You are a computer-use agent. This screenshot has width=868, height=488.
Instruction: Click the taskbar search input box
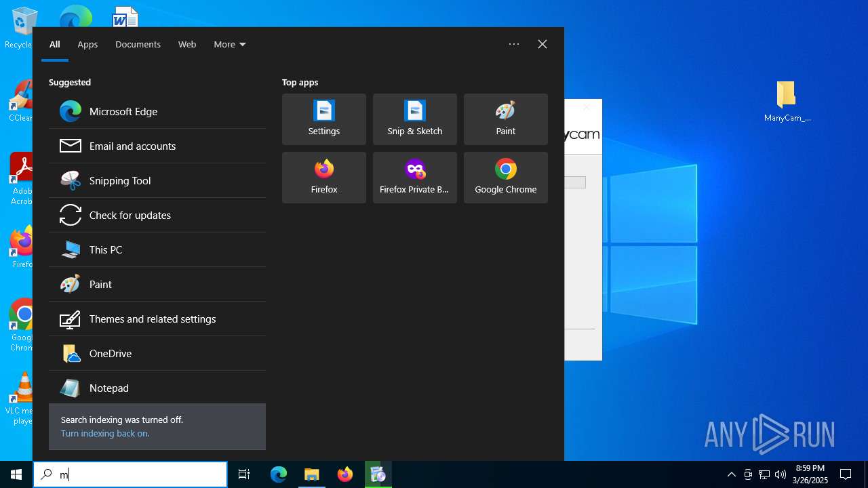pyautogui.click(x=130, y=474)
